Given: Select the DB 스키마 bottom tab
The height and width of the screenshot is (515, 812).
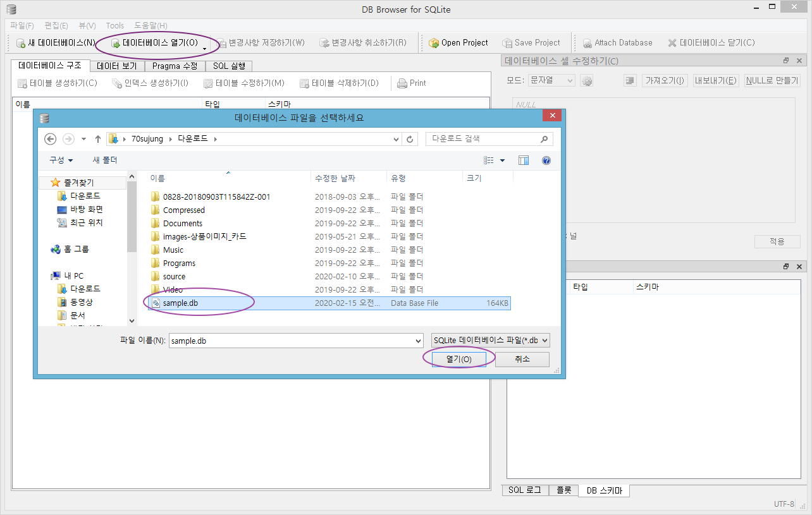Looking at the screenshot, I should (x=604, y=490).
